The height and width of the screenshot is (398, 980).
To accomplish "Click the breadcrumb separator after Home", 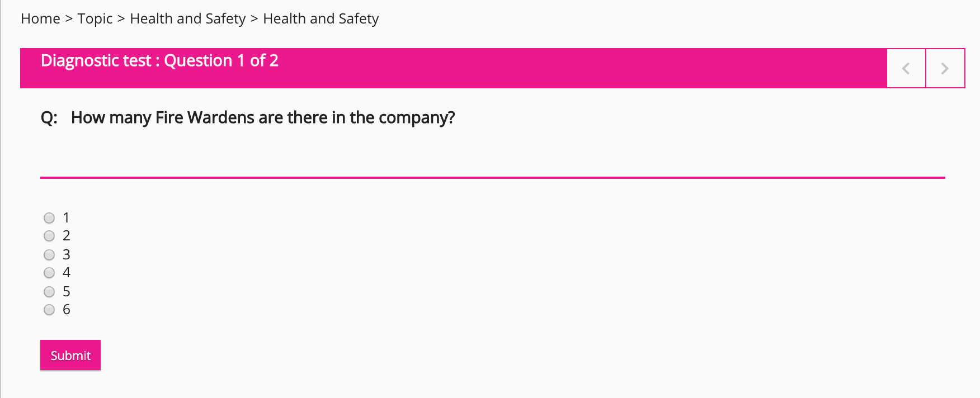I will click(x=69, y=18).
